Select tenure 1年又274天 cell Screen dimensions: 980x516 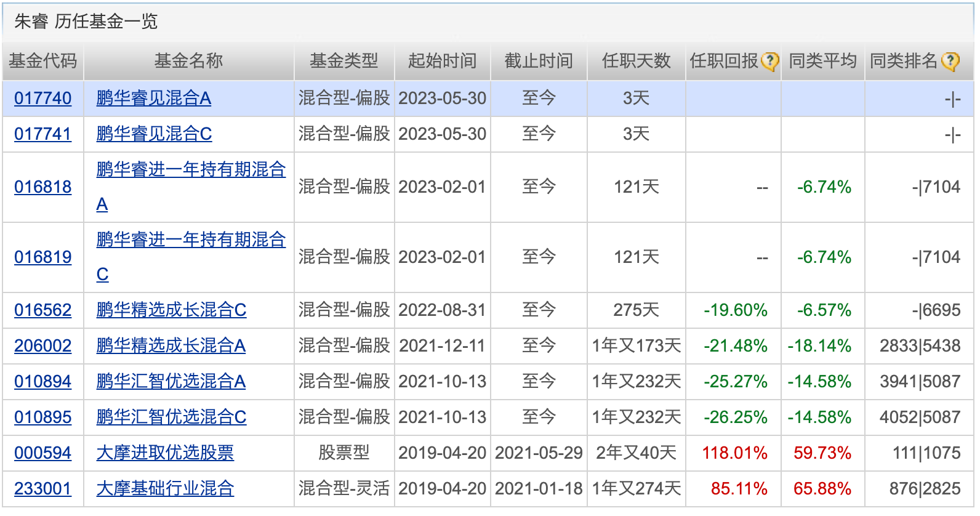pyautogui.click(x=637, y=489)
